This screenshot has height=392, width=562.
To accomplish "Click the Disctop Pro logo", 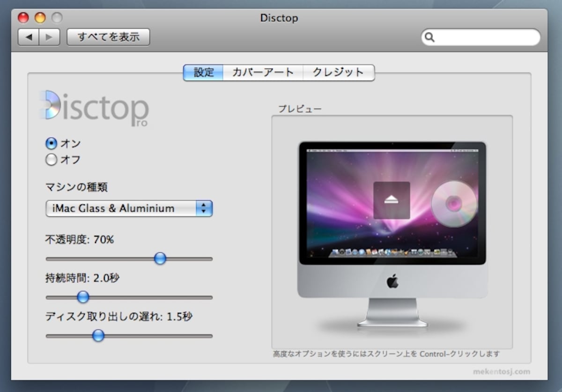I will tap(95, 108).
